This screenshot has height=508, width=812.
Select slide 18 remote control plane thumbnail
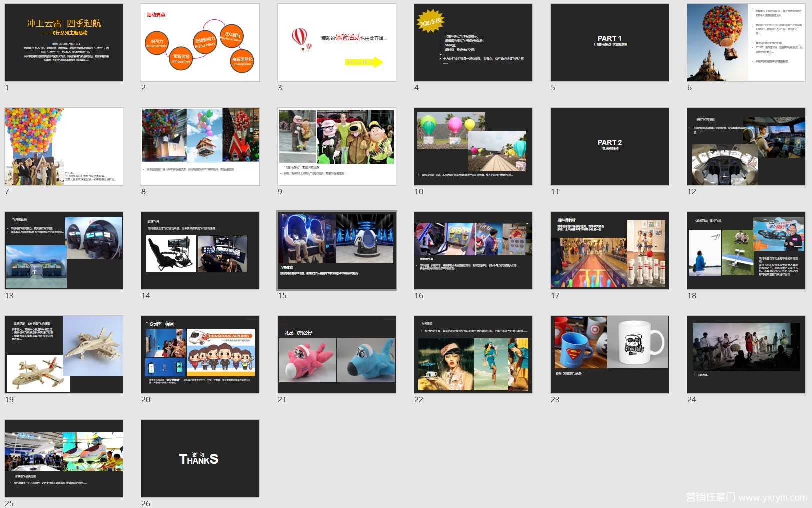pos(746,250)
